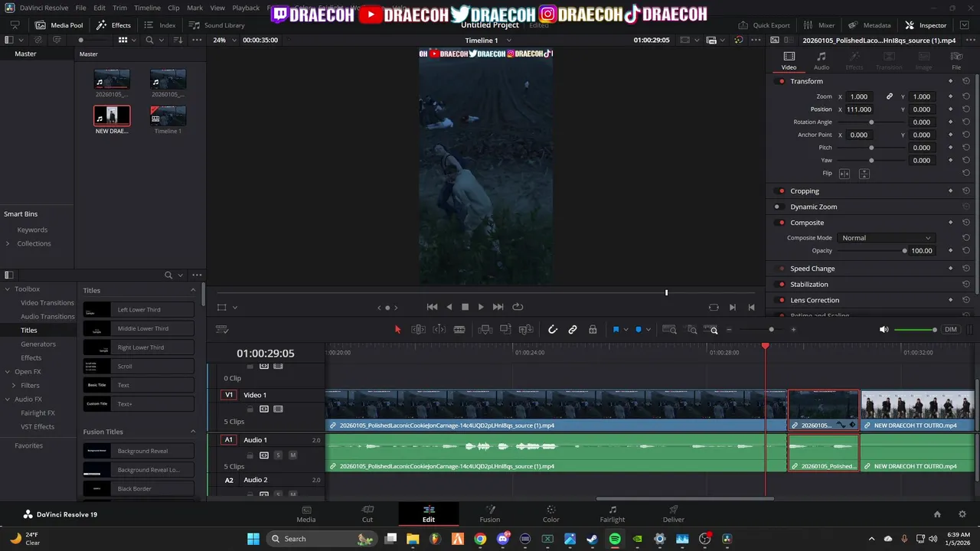
Task: Open the Timeline menu
Action: coord(147,8)
